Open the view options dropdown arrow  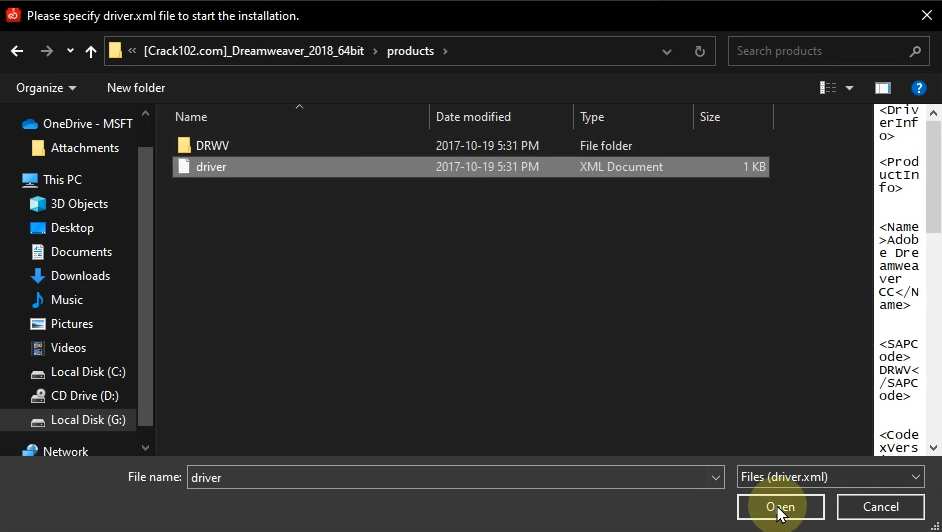[x=849, y=88]
